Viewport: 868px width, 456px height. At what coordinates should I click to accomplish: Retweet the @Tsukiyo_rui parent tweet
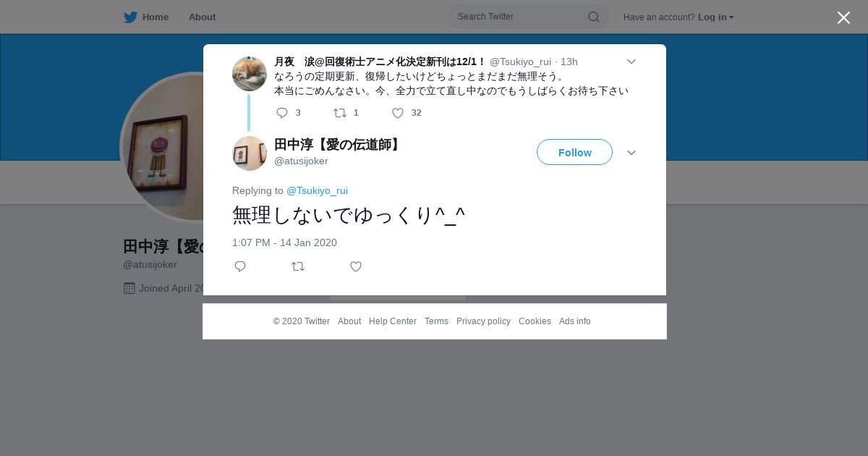(x=339, y=113)
